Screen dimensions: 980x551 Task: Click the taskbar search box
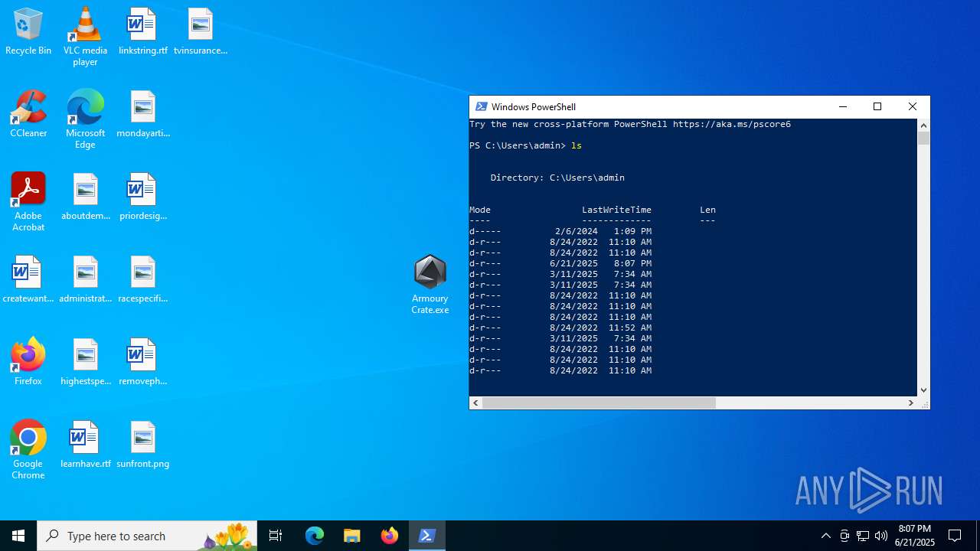coord(147,536)
